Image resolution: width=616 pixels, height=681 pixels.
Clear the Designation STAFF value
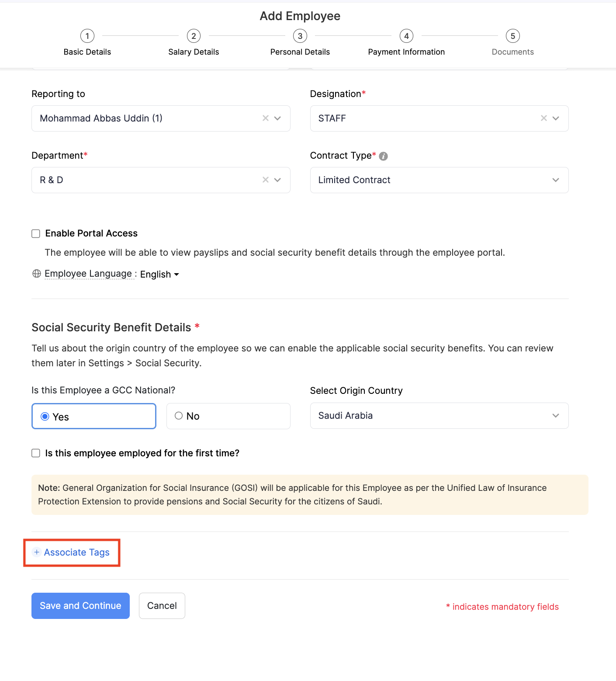tap(543, 118)
